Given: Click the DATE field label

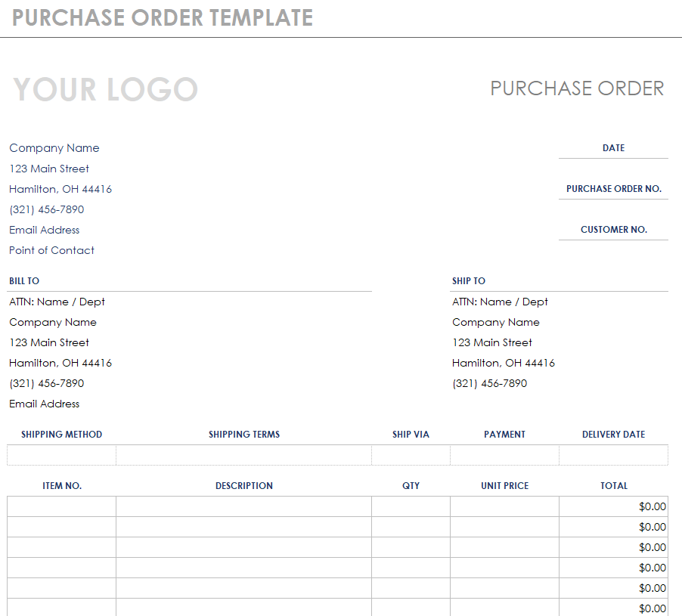Looking at the screenshot, I should [x=613, y=148].
